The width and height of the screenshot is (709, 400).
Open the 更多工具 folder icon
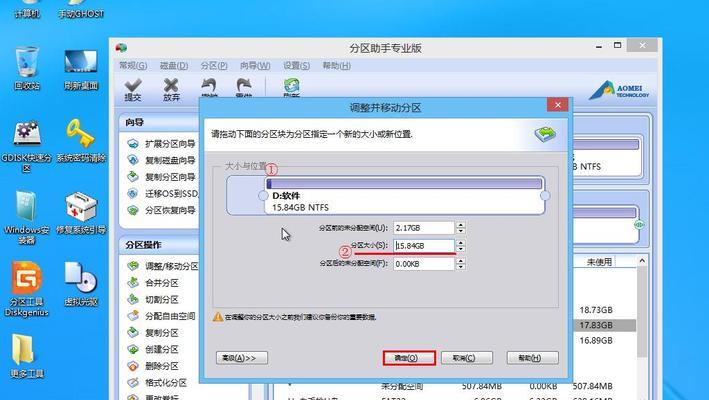click(27, 356)
